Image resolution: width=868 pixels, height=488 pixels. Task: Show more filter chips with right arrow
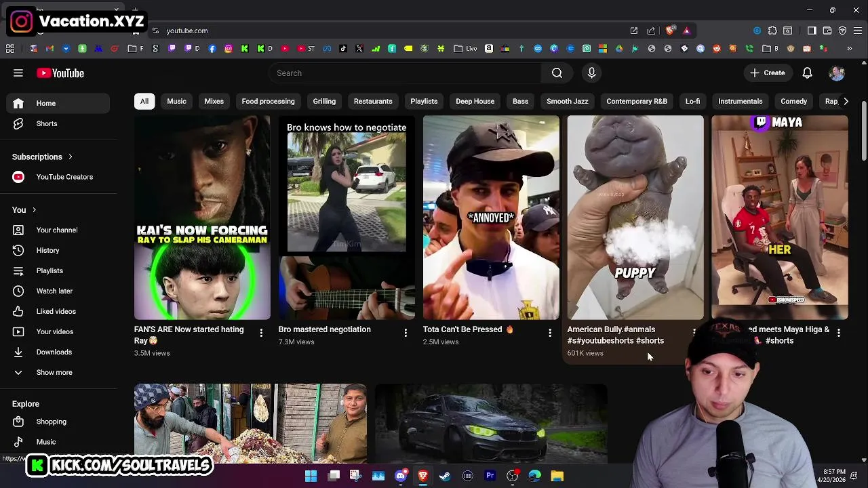[846, 101]
